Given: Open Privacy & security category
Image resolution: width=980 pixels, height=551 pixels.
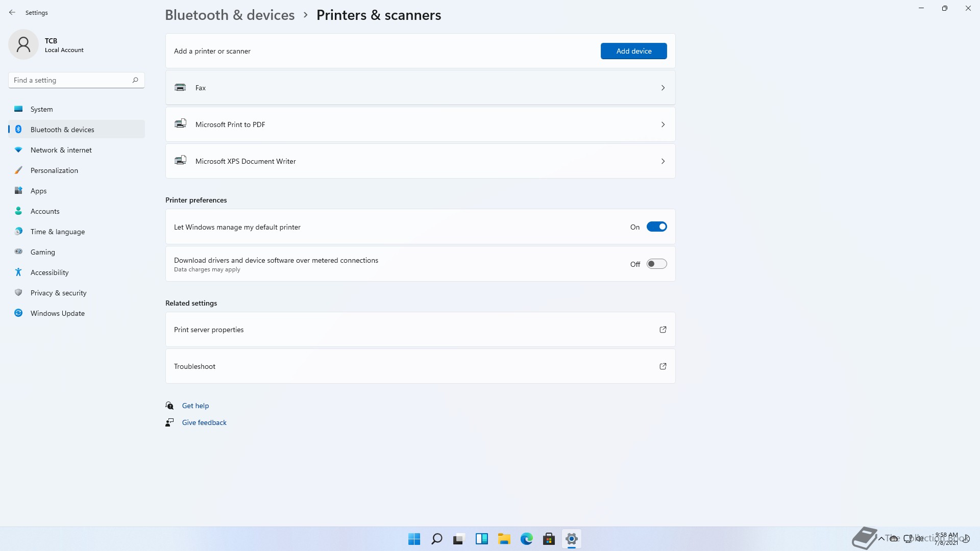Looking at the screenshot, I should (77, 293).
